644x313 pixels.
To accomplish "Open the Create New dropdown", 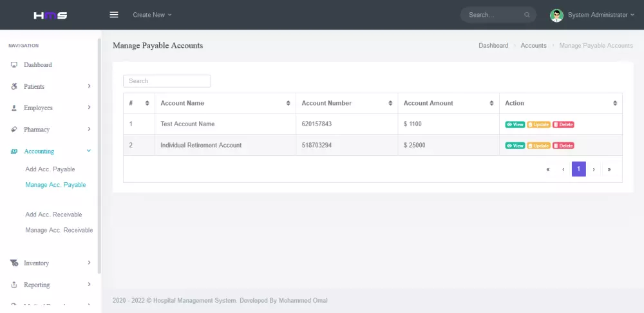I will tap(152, 15).
